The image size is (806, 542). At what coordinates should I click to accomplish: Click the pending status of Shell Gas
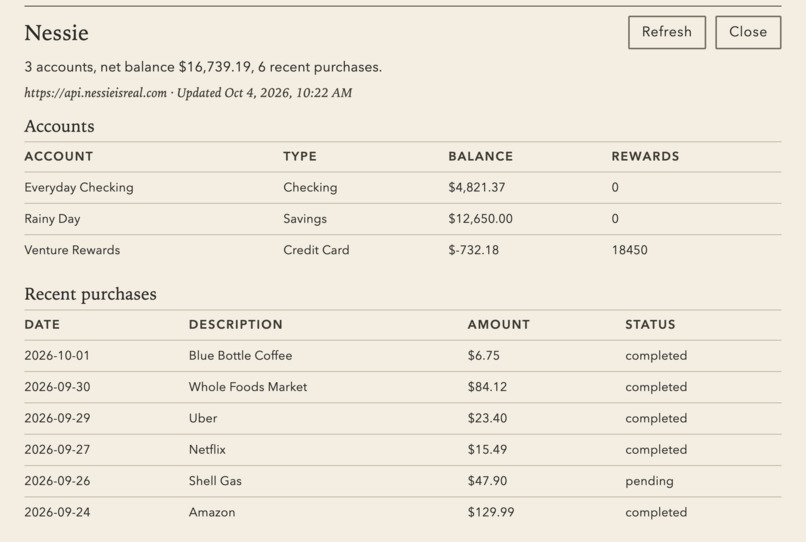click(649, 482)
